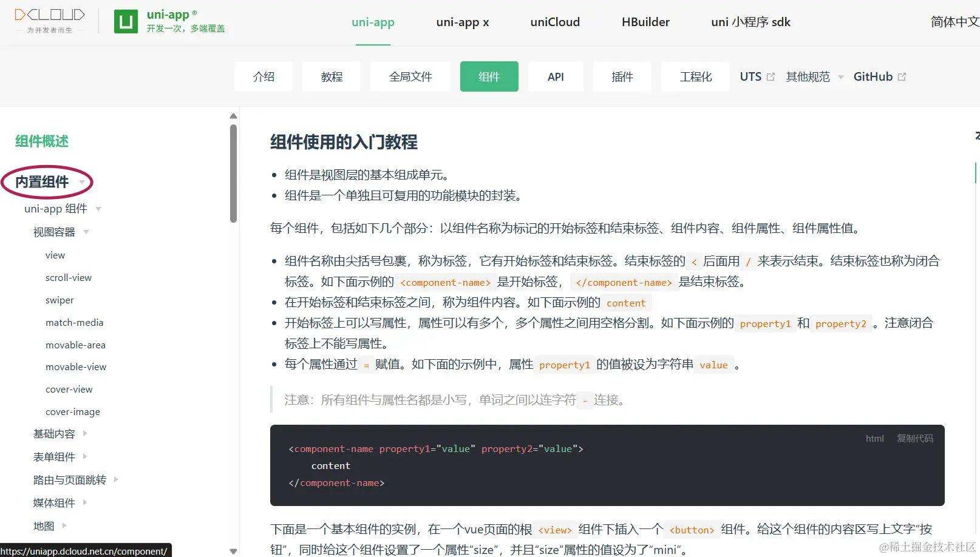Click inline code </component-name>
This screenshot has width=980, height=557.
624,282
